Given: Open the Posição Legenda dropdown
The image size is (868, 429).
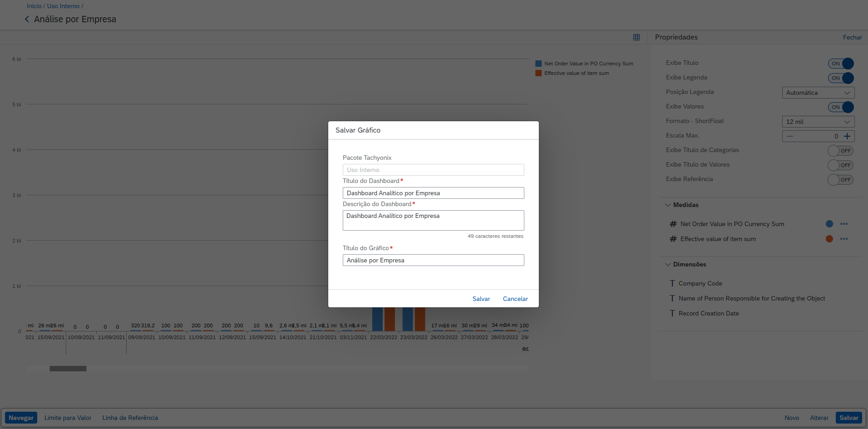Looking at the screenshot, I should 818,93.
